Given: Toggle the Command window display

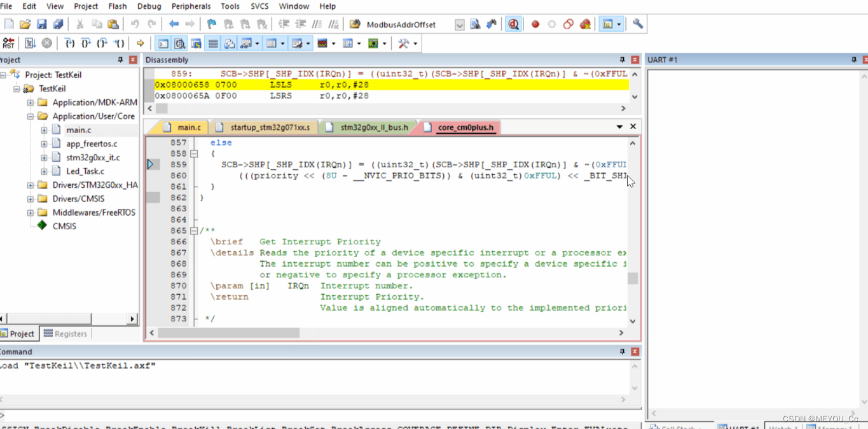Looking at the screenshot, I should coord(163,43).
